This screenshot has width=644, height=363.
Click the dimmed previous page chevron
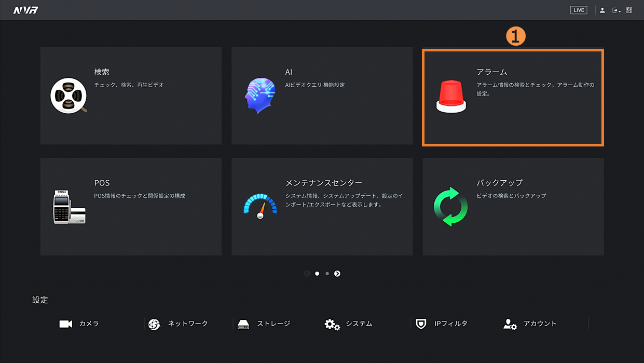click(307, 274)
